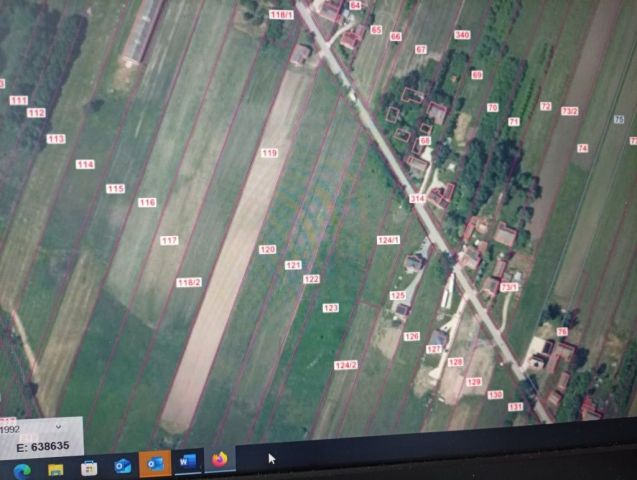Pick parcel label 72
The width and height of the screenshot is (637, 480).
[x=546, y=106]
